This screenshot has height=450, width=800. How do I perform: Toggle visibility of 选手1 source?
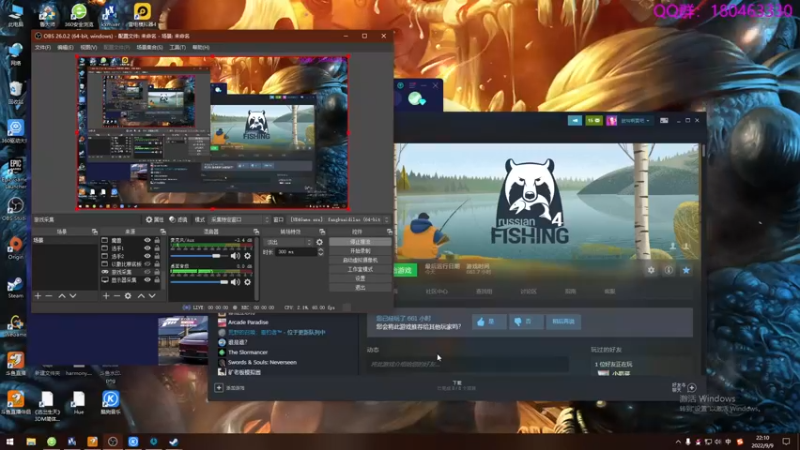click(x=147, y=248)
